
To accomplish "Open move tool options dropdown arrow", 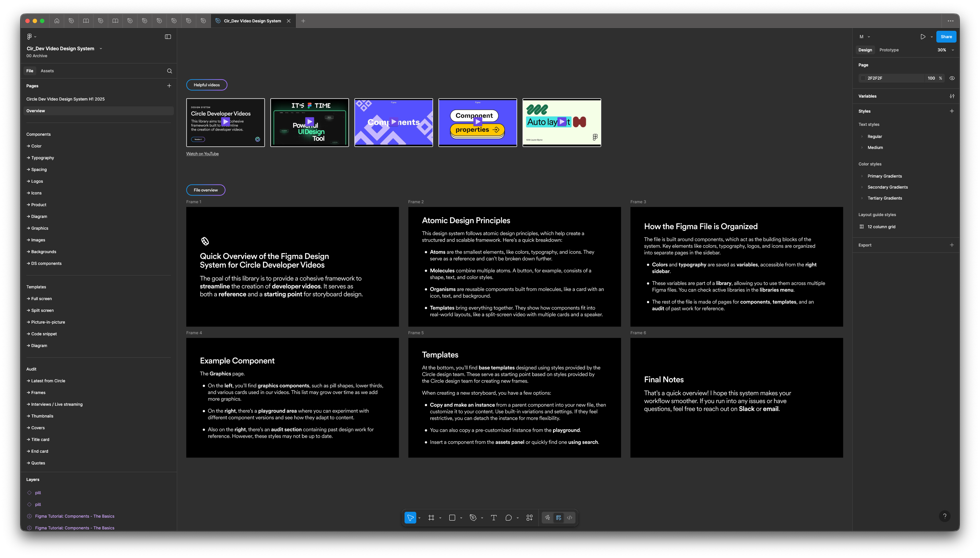I will click(x=420, y=518).
